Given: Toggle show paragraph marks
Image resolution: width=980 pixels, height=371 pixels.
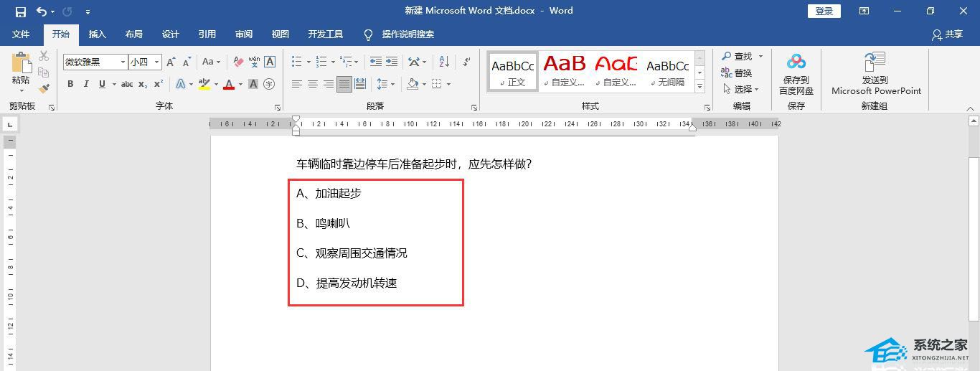Looking at the screenshot, I should [466, 62].
